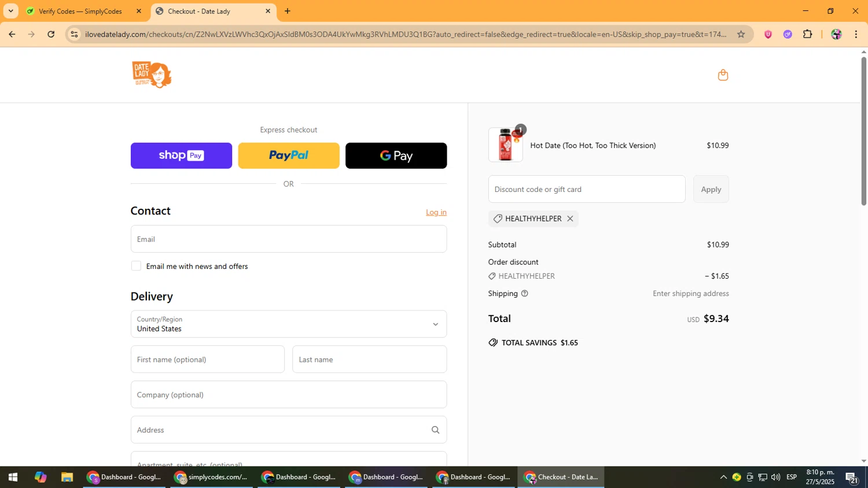Choose PayPal express checkout
This screenshot has width=868, height=488.
[289, 156]
